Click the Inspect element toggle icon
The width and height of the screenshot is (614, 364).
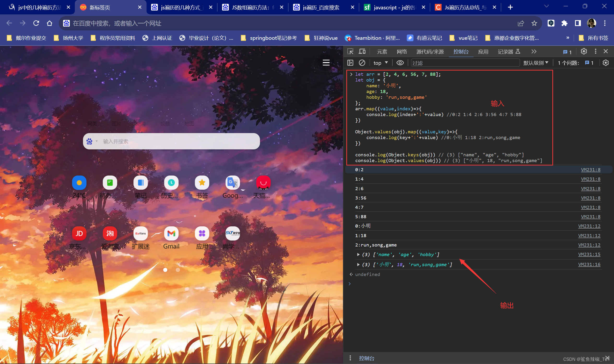tap(351, 51)
